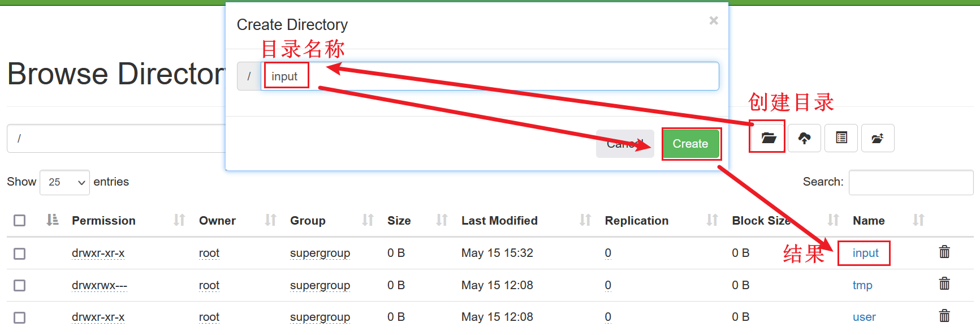This screenshot has width=980, height=335.
Task: Check the box for the tmp row
Action: pyautogui.click(x=20, y=285)
